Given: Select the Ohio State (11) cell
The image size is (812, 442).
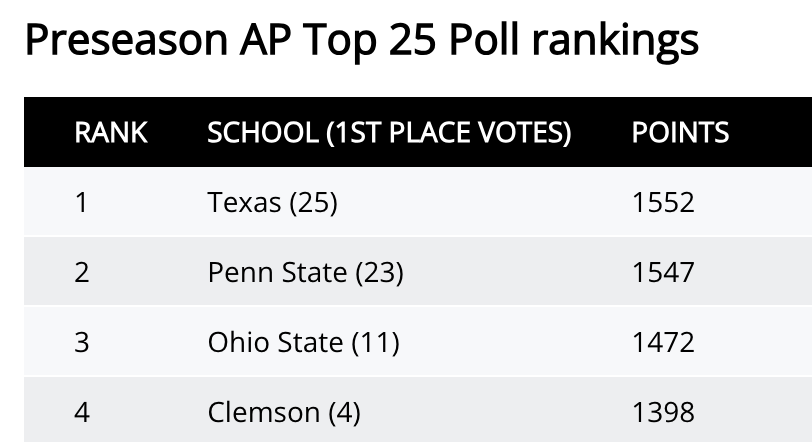Looking at the screenshot, I should pos(303,342).
